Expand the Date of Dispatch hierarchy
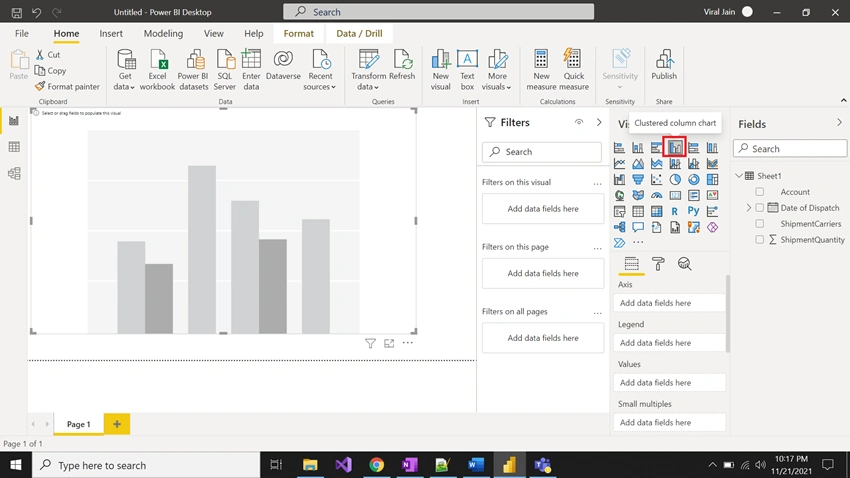 (x=749, y=208)
